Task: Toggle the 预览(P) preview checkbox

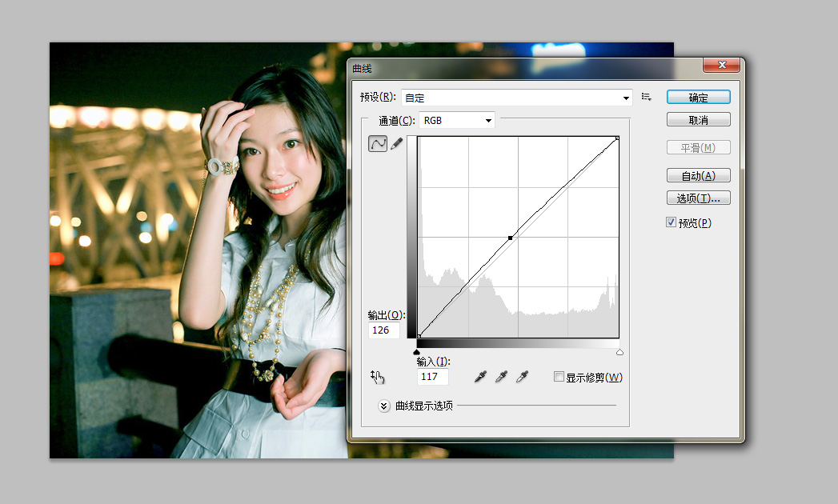Action: click(x=672, y=222)
